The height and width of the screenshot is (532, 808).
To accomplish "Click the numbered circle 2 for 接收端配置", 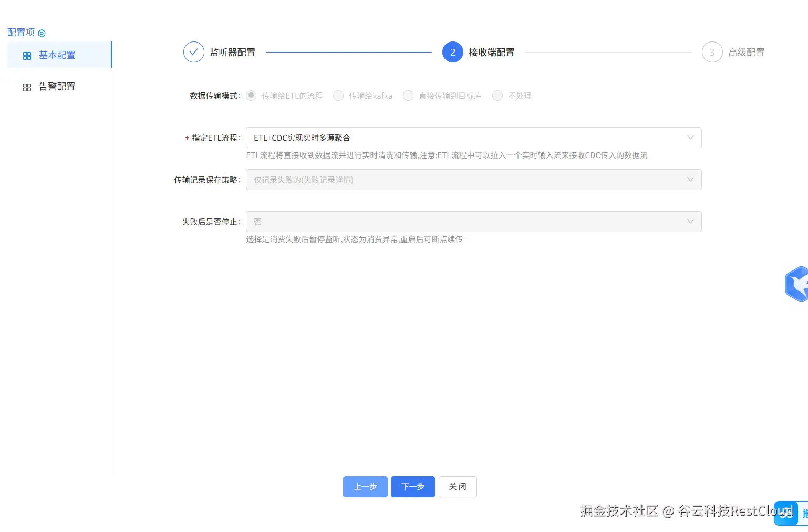I will coord(452,52).
